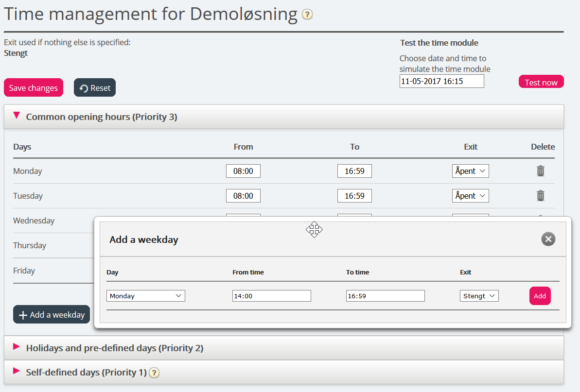Click the move handle atop the dialog
The image size is (580, 392).
(315, 229)
